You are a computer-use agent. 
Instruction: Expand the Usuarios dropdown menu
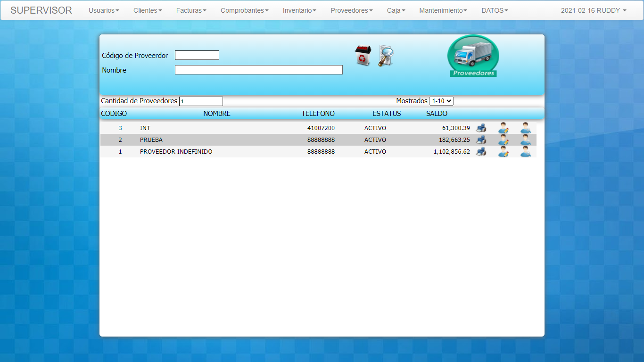(x=104, y=10)
